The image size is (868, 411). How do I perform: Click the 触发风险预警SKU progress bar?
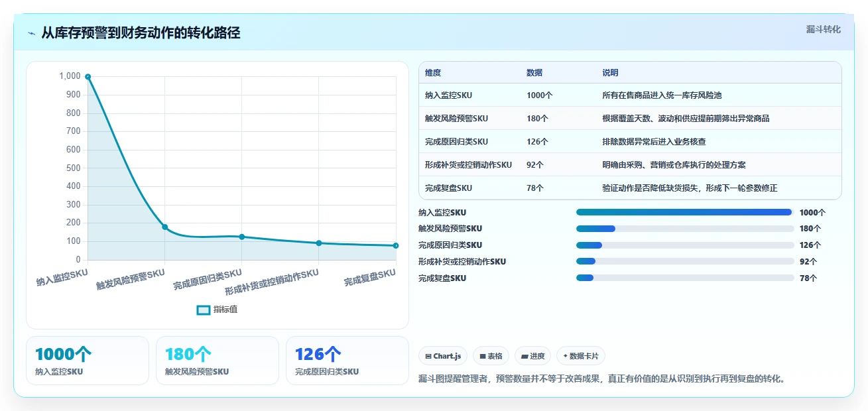click(x=685, y=229)
